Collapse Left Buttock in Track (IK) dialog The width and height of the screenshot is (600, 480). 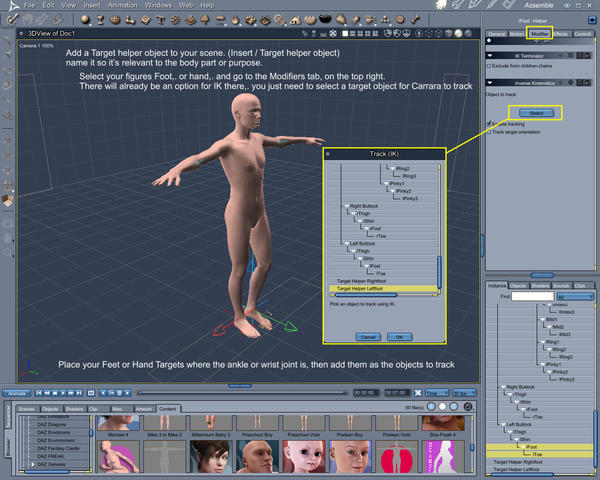tap(346, 243)
